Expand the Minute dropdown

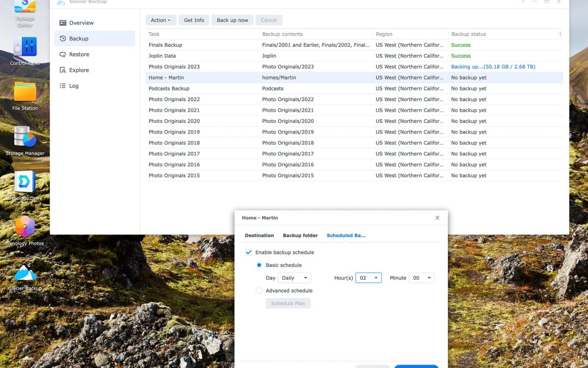tap(421, 278)
